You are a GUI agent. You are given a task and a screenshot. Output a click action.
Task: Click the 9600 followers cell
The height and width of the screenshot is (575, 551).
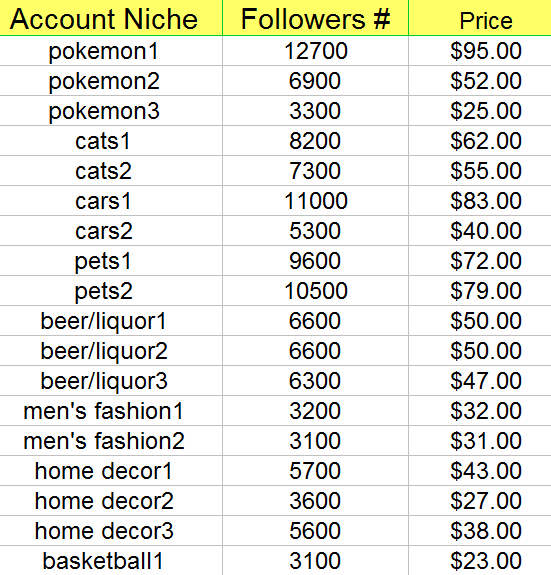(x=315, y=261)
